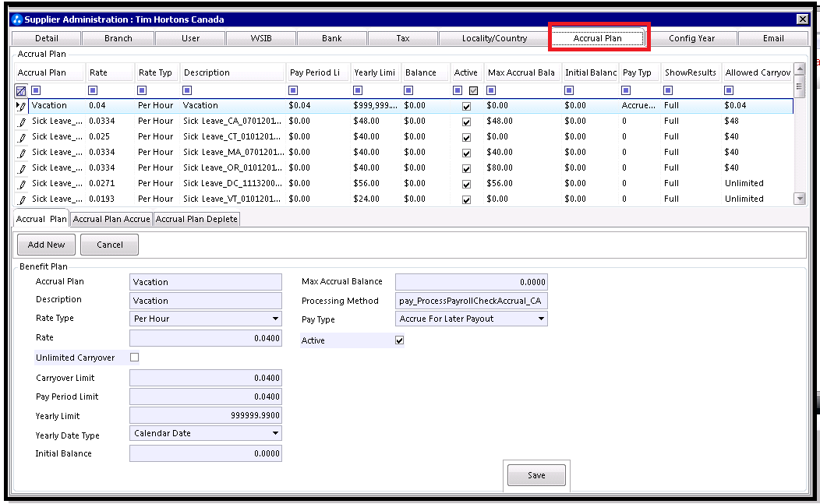
Task: Click the grid scrollbar up arrow
Action: pyautogui.click(x=800, y=69)
